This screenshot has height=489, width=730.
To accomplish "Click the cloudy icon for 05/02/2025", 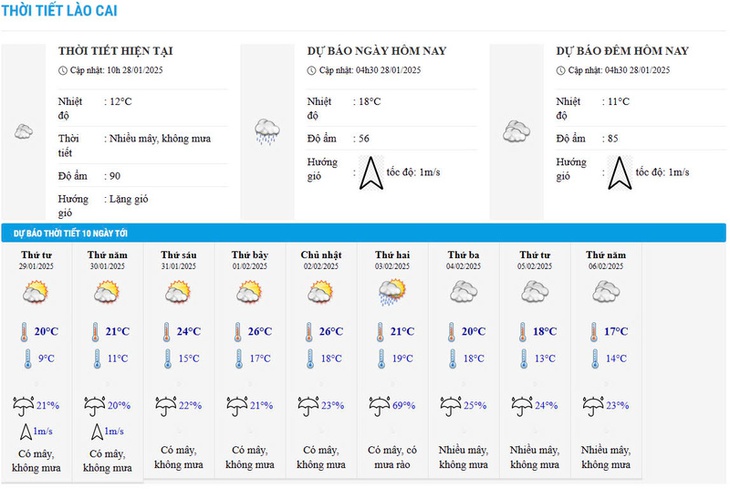I will tap(535, 292).
